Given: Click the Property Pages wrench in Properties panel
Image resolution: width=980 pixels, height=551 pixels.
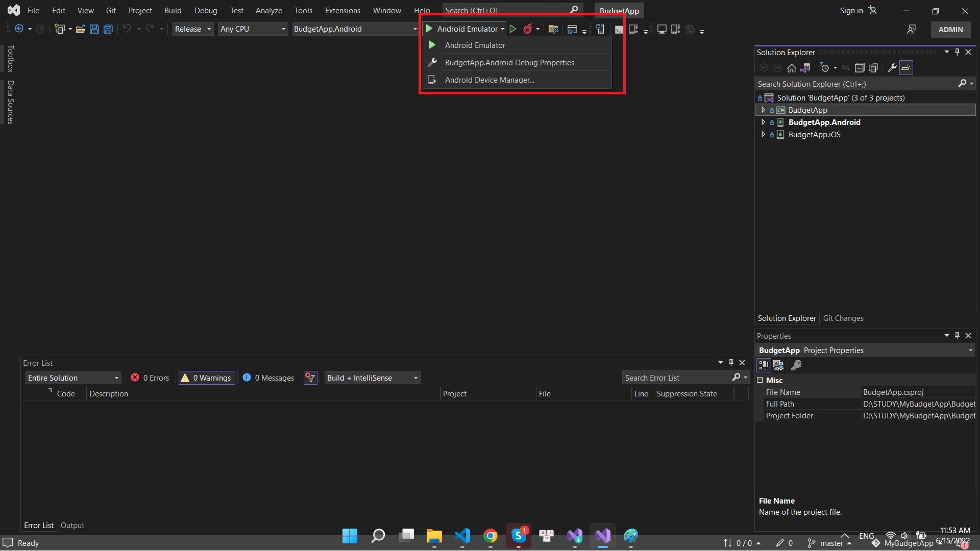Looking at the screenshot, I should click(x=796, y=365).
